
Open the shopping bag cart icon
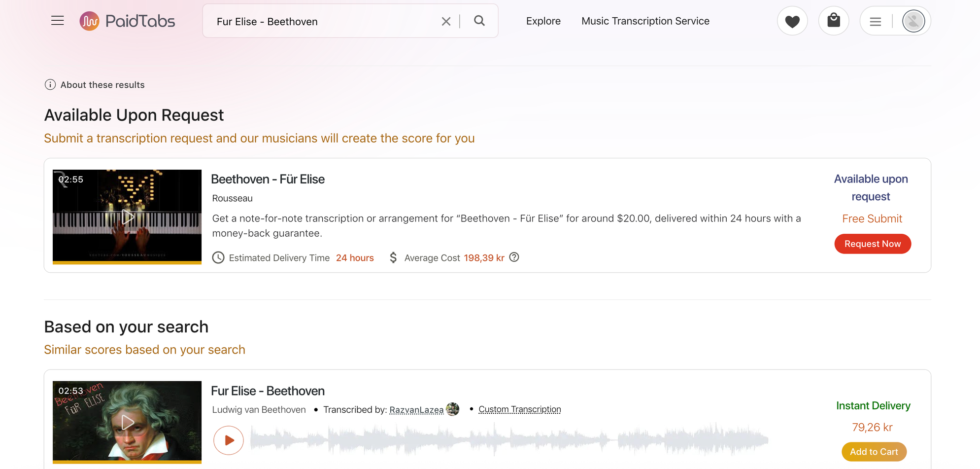click(834, 21)
